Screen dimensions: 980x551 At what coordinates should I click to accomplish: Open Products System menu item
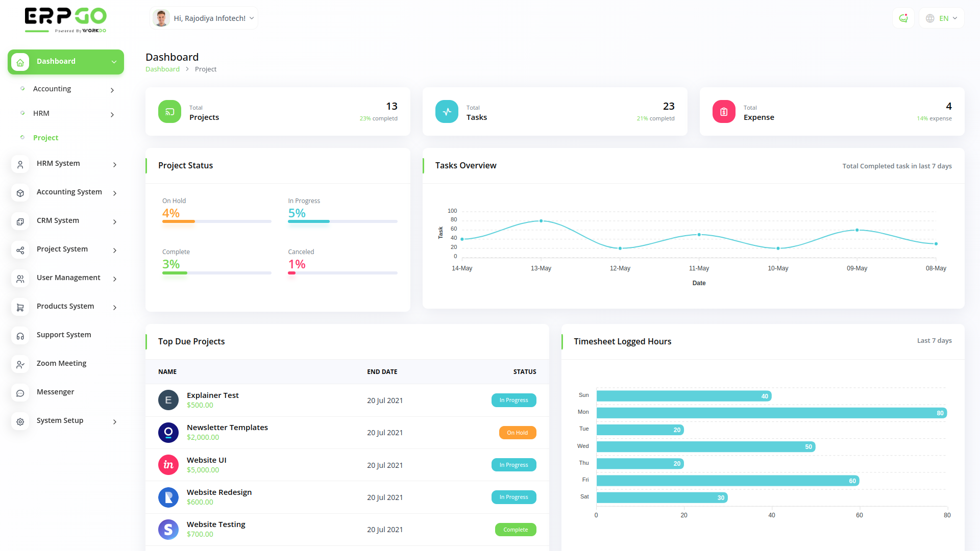(x=65, y=306)
